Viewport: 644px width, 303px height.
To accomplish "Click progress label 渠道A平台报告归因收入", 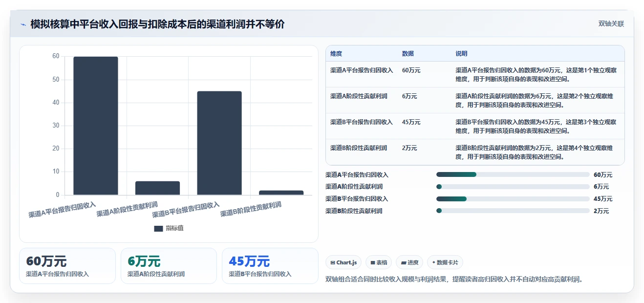I will click(357, 175).
